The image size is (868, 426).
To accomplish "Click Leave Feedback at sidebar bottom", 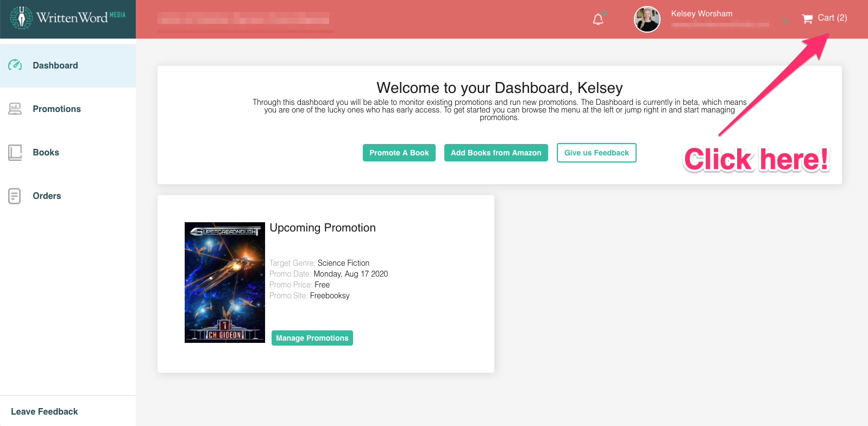I will 45,411.
